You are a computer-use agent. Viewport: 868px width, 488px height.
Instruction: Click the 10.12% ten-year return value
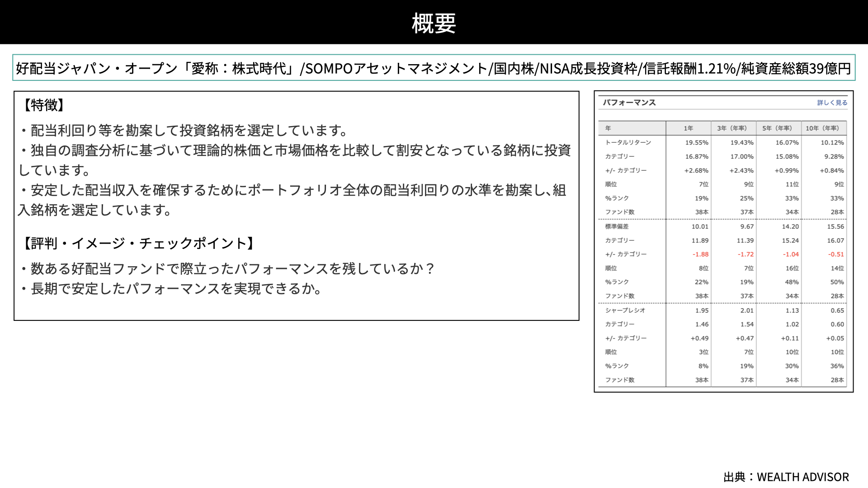832,142
